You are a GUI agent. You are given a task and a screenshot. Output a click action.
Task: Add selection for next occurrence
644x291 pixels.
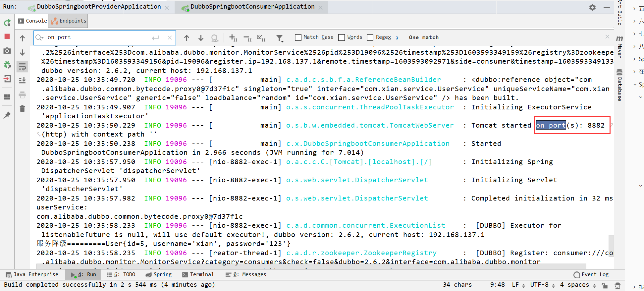(233, 38)
